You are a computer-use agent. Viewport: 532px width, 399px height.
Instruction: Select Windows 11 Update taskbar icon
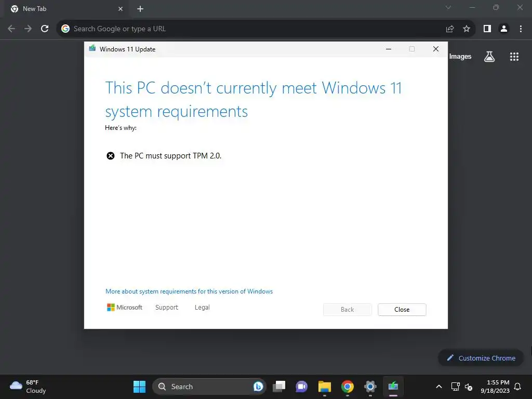[x=393, y=387]
